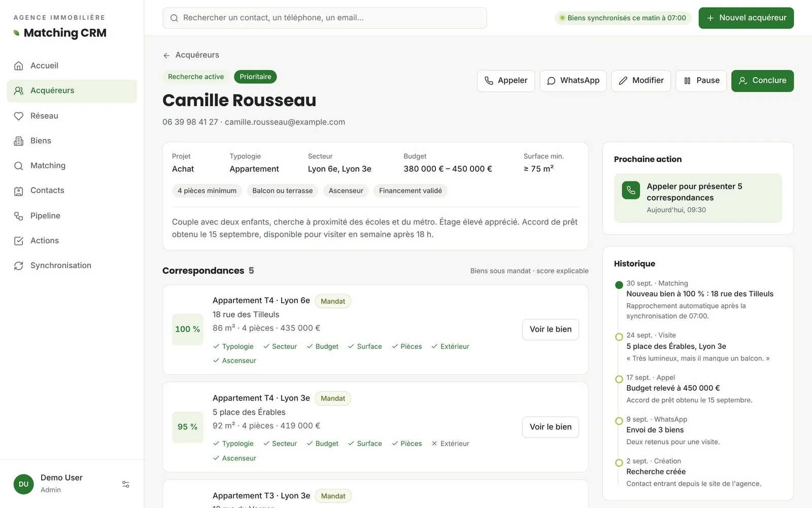Open user settings sliders icon near Demo User
Viewport: 812px width, 508px height.
[126, 484]
